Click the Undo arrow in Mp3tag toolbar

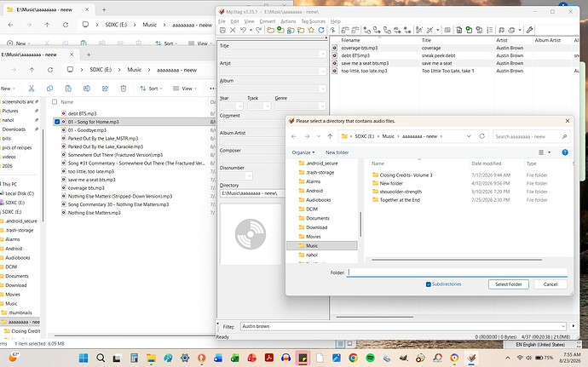(243, 30)
